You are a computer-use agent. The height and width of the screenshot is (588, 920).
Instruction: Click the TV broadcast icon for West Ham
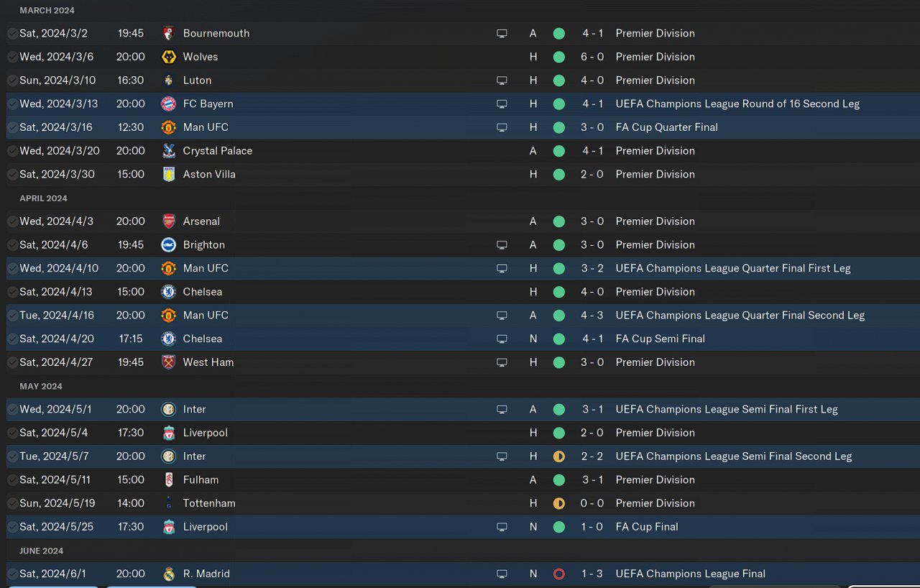point(502,362)
